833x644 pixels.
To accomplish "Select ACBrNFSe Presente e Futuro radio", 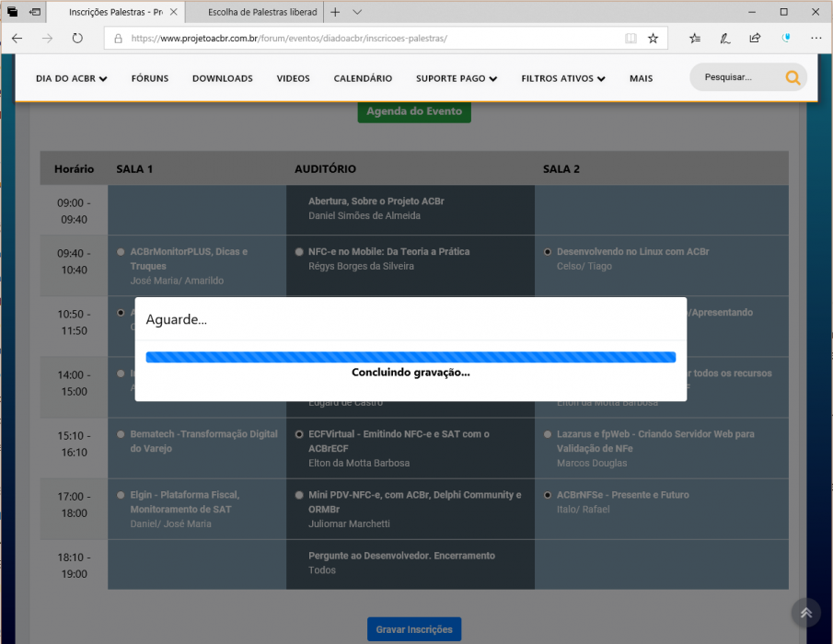I will (x=548, y=495).
